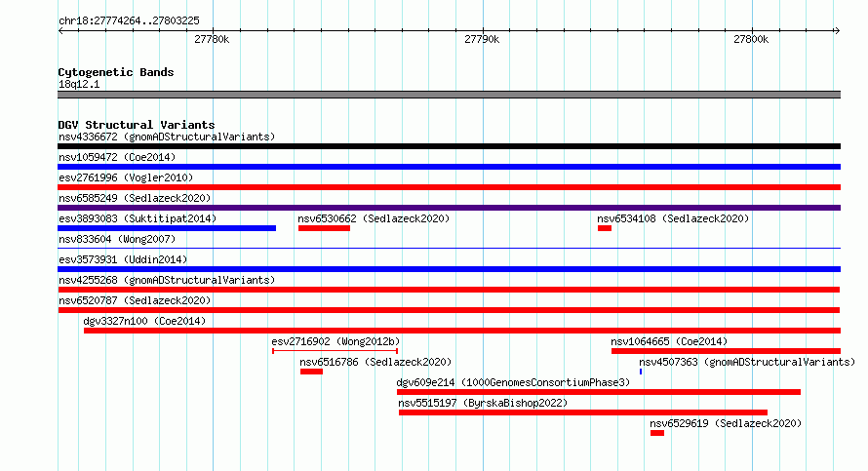The image size is (868, 471).
Task: Select the red nsv4255268 variant bar
Action: click(449, 290)
